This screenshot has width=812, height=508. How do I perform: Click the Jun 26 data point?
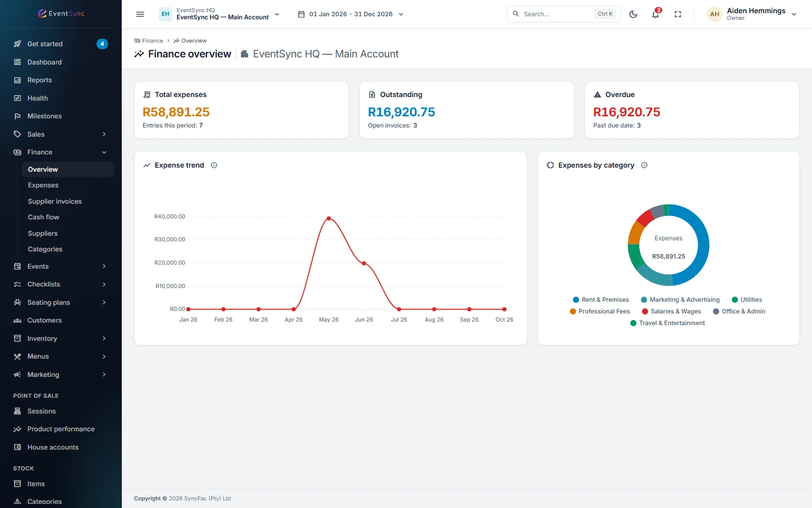click(364, 263)
